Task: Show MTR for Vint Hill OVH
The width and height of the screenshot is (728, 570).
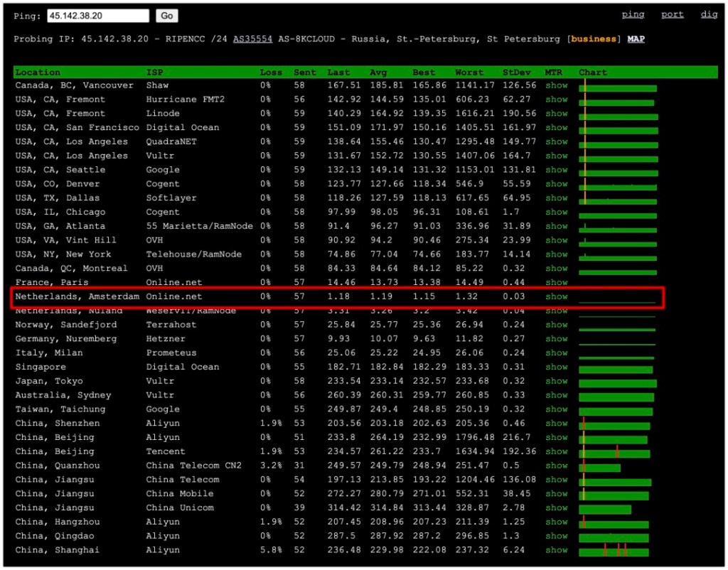Action: (x=556, y=240)
